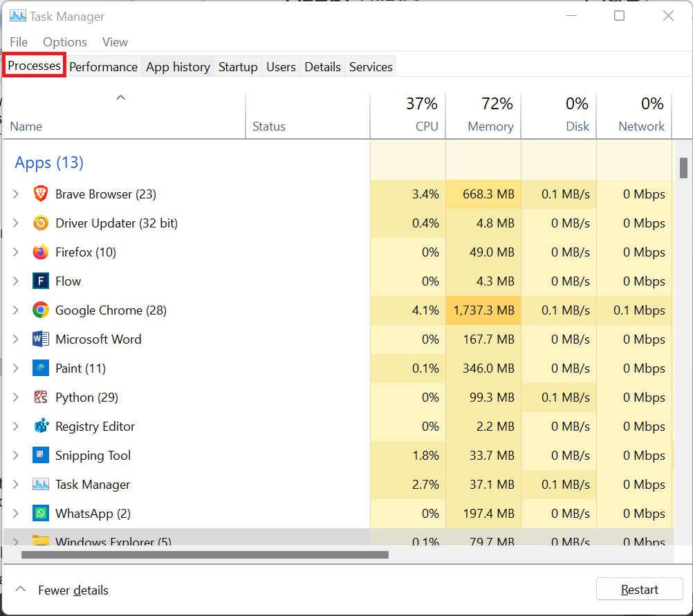The width and height of the screenshot is (693, 616).
Task: Switch to the Performance tab
Action: point(104,67)
